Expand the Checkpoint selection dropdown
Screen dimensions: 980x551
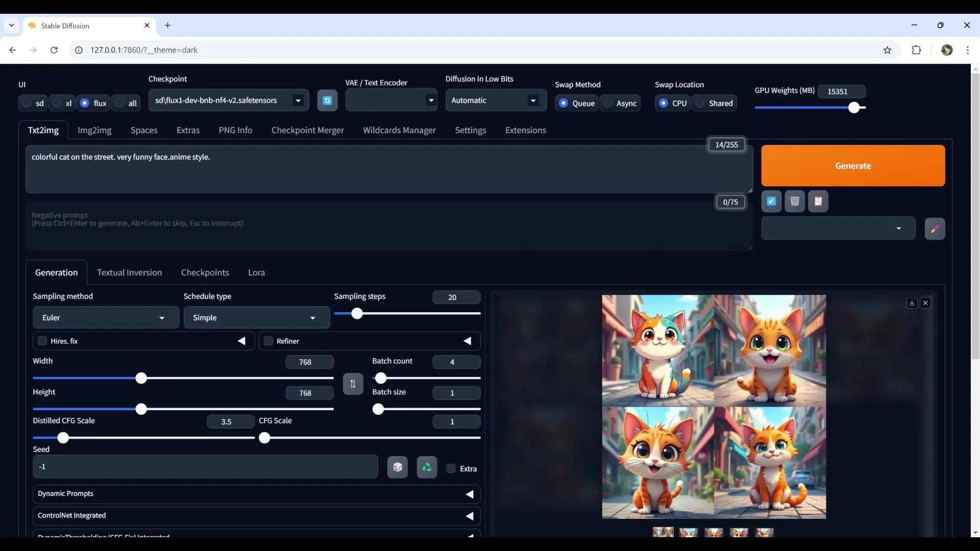(298, 100)
